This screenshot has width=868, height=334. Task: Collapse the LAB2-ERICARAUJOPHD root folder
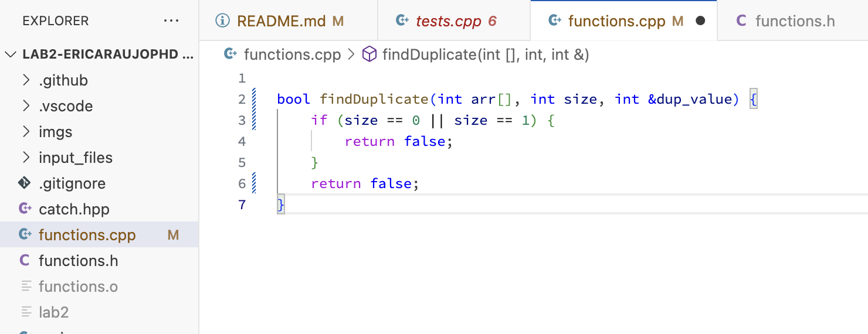11,54
